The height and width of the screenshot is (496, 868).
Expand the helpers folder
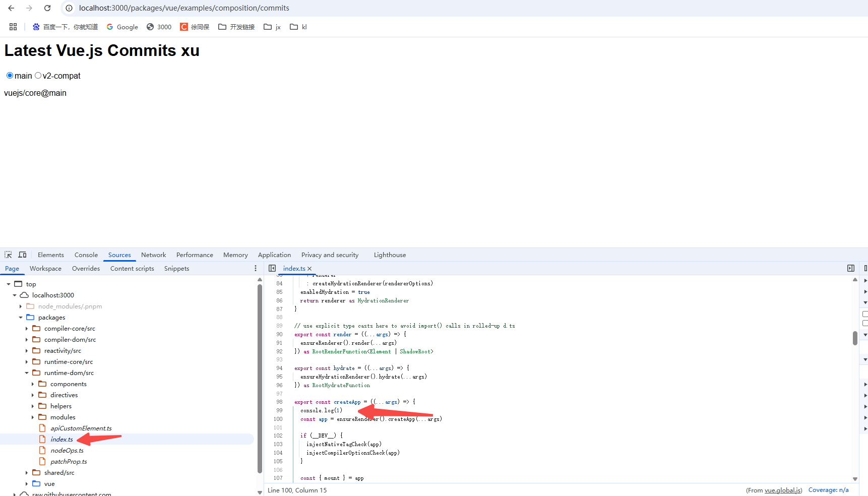tap(33, 406)
